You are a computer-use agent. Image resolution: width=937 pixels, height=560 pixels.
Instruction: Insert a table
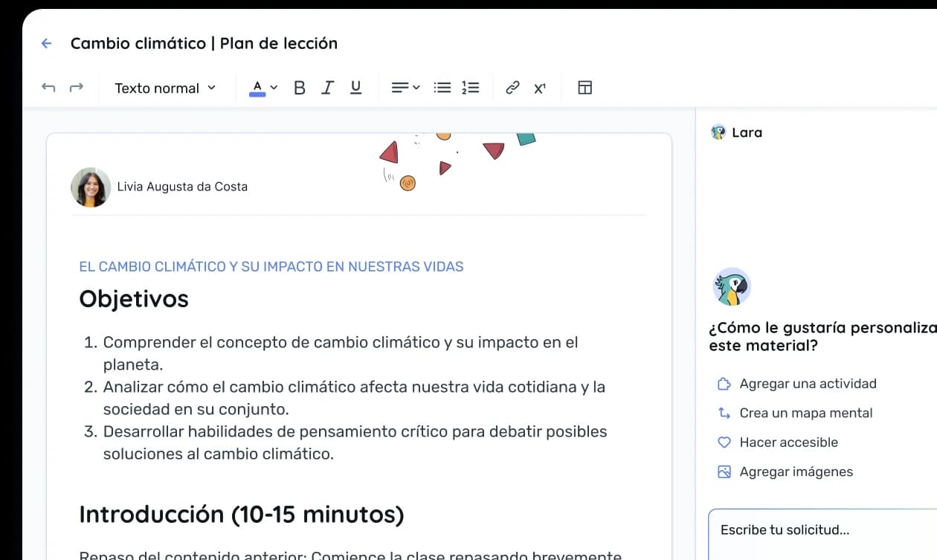point(585,88)
